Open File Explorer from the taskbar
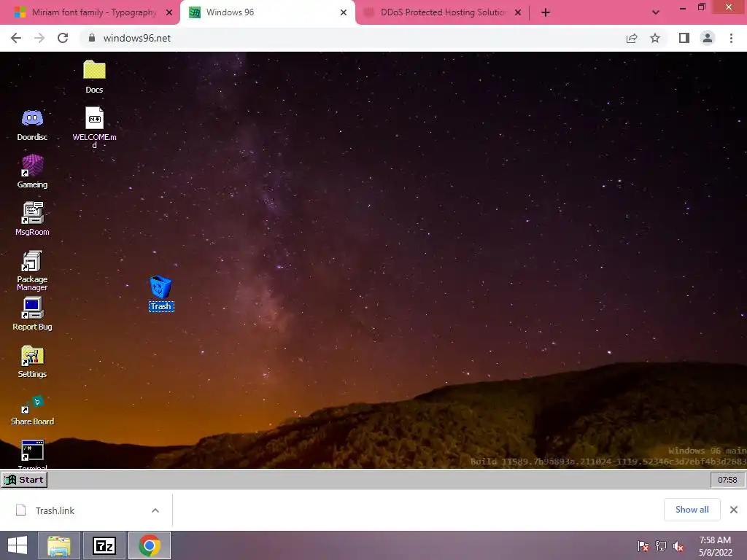Image resolution: width=747 pixels, height=560 pixels. [x=59, y=545]
